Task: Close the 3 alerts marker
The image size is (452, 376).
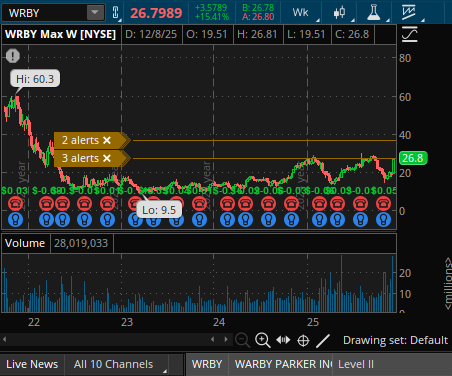Action: point(107,158)
